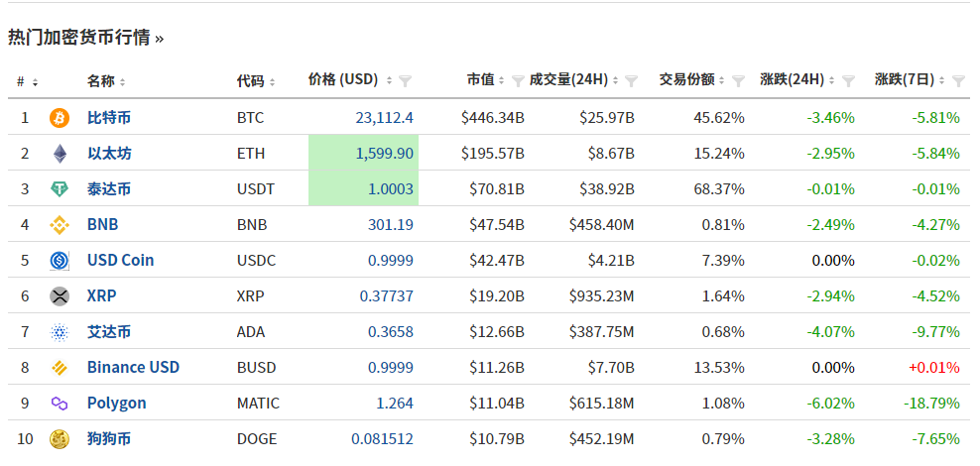Click the BNB coin logo icon
Viewport: 980px width, 466px height.
click(x=60, y=225)
